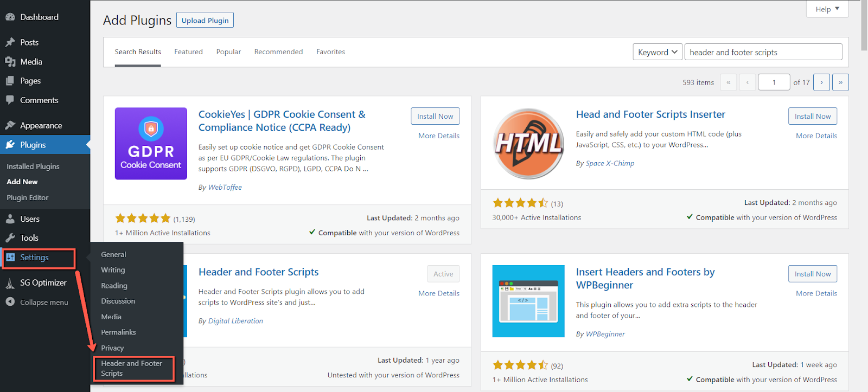Viewport: 868px width, 392px height.
Task: Open the Space X-Chimp author link
Action: click(610, 163)
